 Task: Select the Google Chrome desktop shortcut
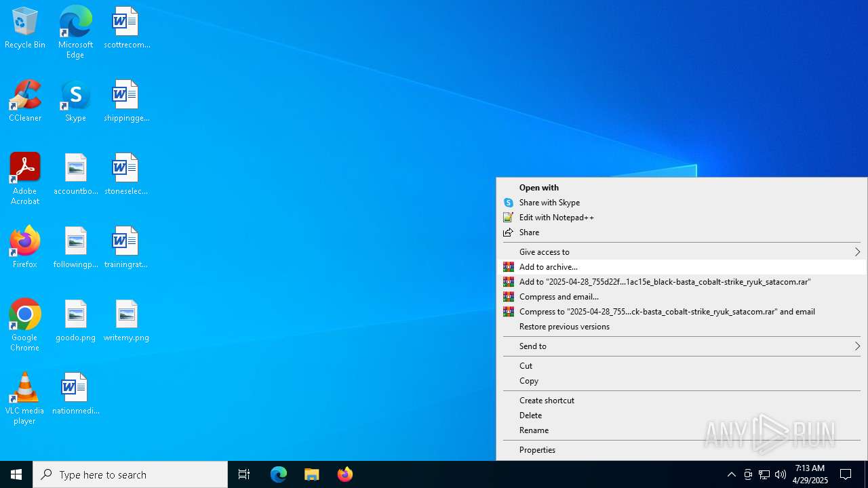coord(25,325)
